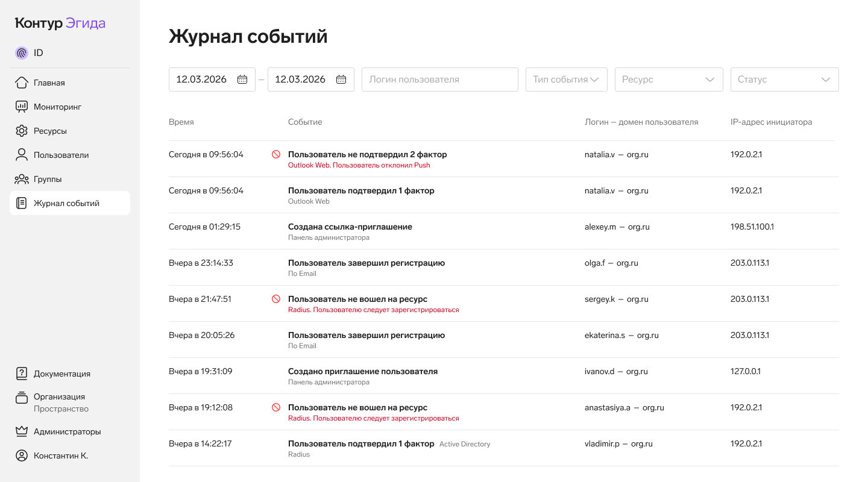Click the error icon for natalia.v event
868x482 pixels.
(x=276, y=154)
